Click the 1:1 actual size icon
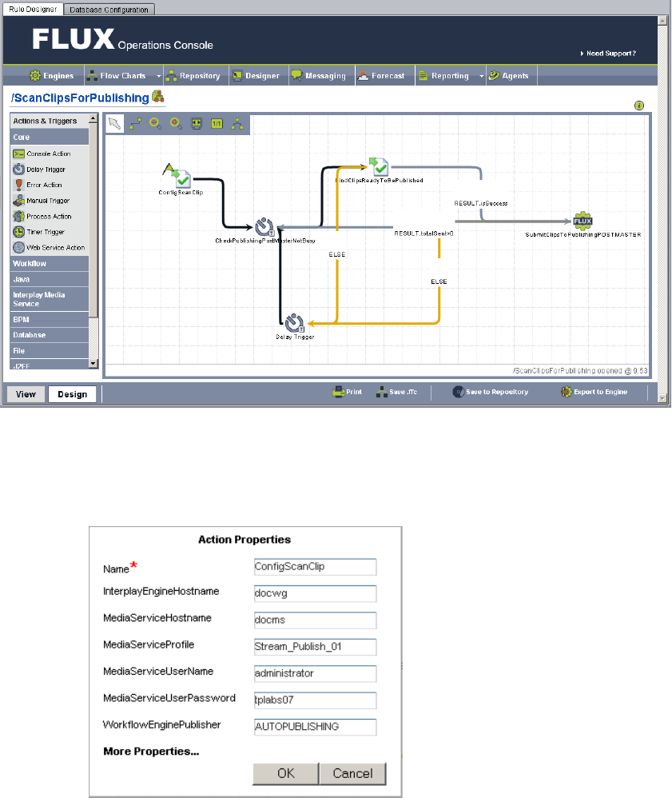Screen dimensions: 672x798 click(217, 124)
